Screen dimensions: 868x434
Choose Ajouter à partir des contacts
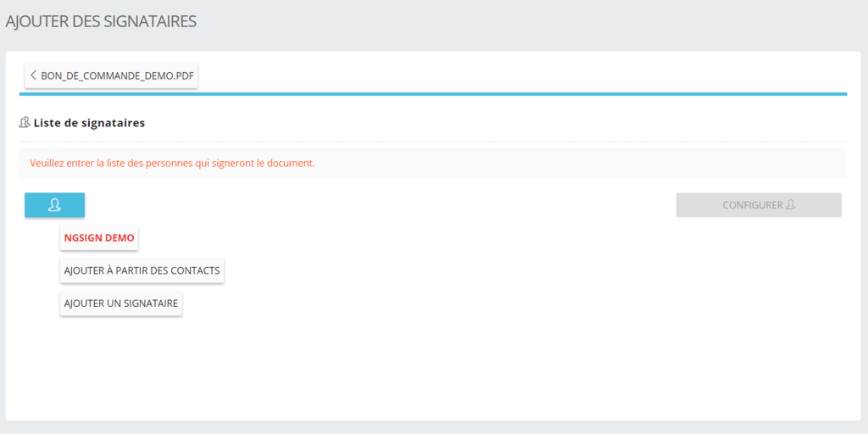pos(142,270)
